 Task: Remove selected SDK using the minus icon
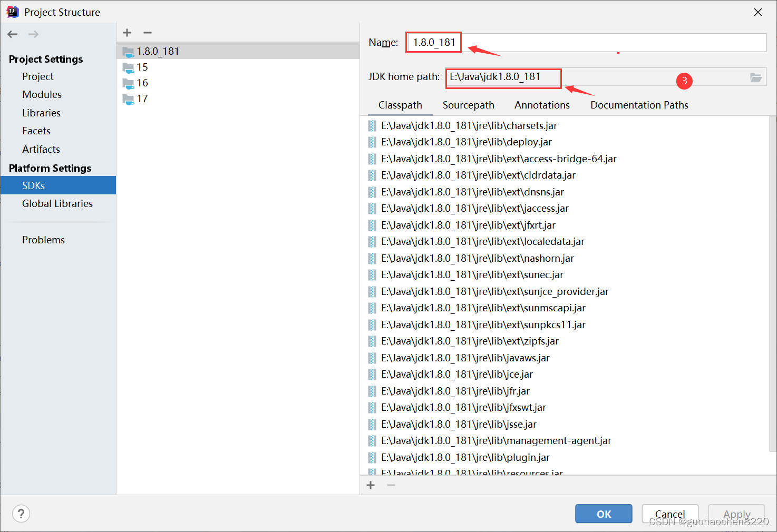[148, 32]
